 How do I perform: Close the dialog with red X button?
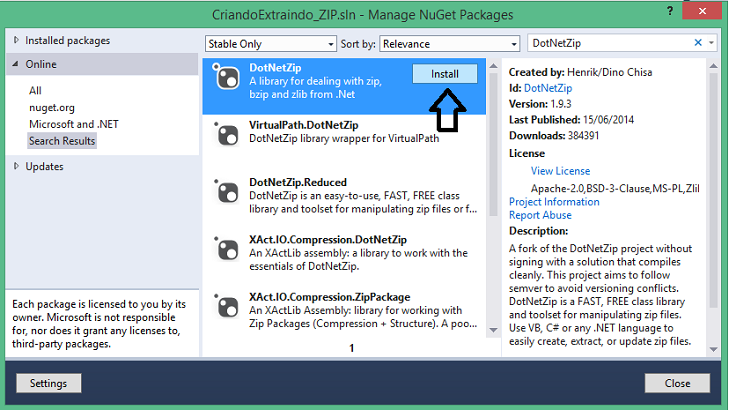[702, 10]
